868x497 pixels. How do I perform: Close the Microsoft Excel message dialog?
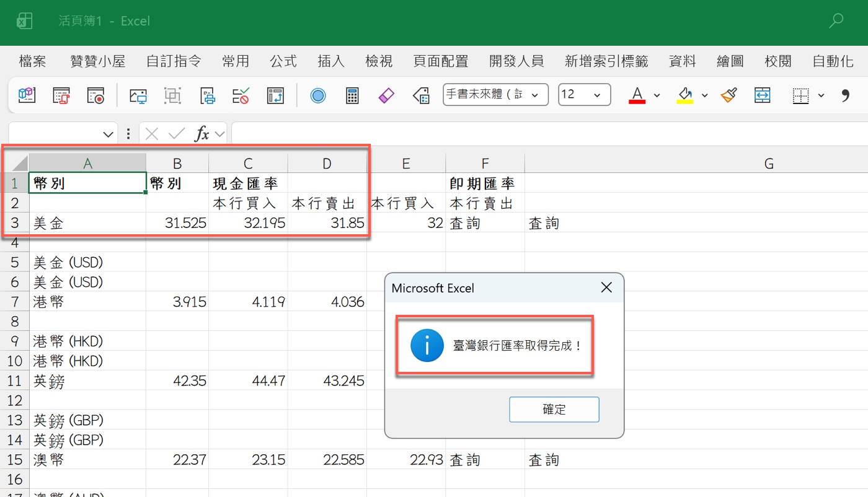tap(606, 288)
